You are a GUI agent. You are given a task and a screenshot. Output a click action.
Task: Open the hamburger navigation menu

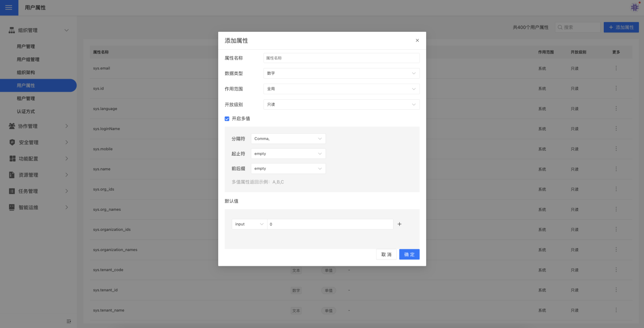(x=9, y=8)
